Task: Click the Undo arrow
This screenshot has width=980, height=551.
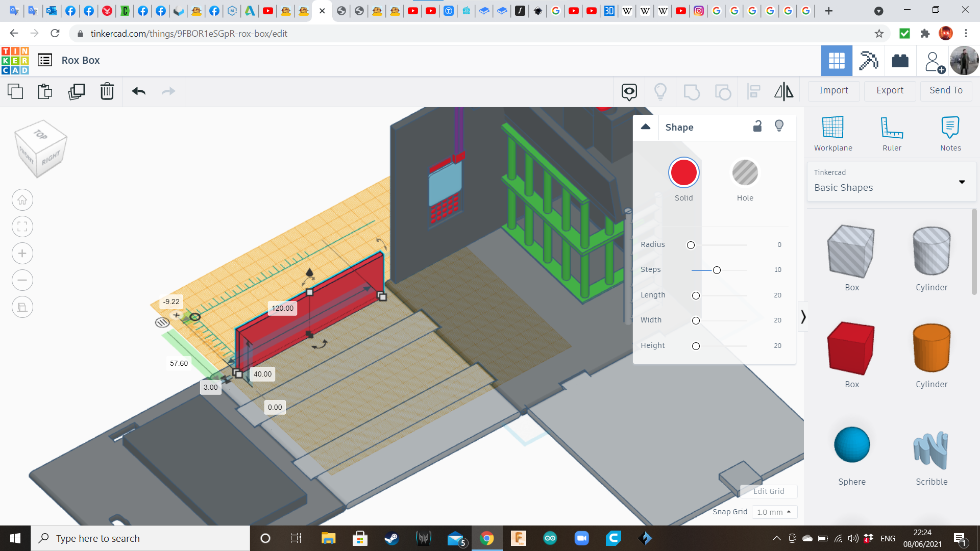Action: [x=139, y=91]
